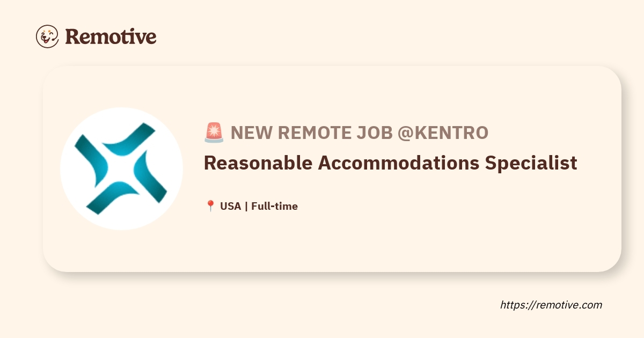Click the separator between USA and Full-time

(246, 206)
